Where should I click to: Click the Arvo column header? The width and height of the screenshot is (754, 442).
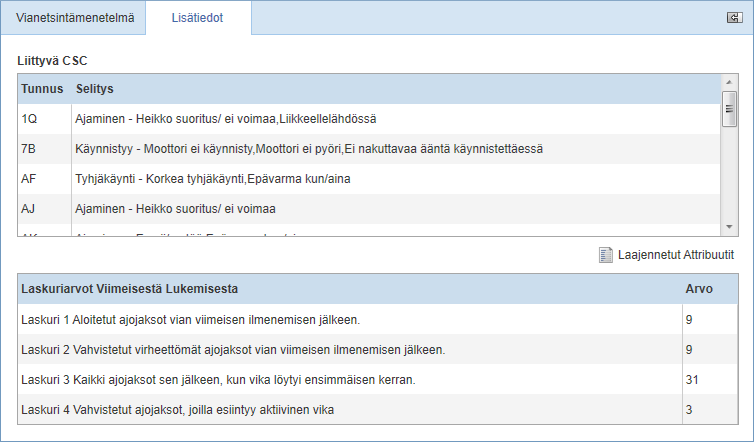coord(699,289)
